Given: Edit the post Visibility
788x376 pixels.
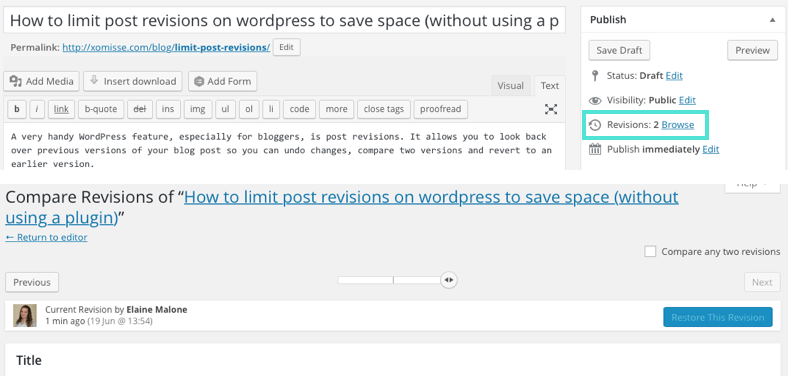Looking at the screenshot, I should tap(687, 101).
